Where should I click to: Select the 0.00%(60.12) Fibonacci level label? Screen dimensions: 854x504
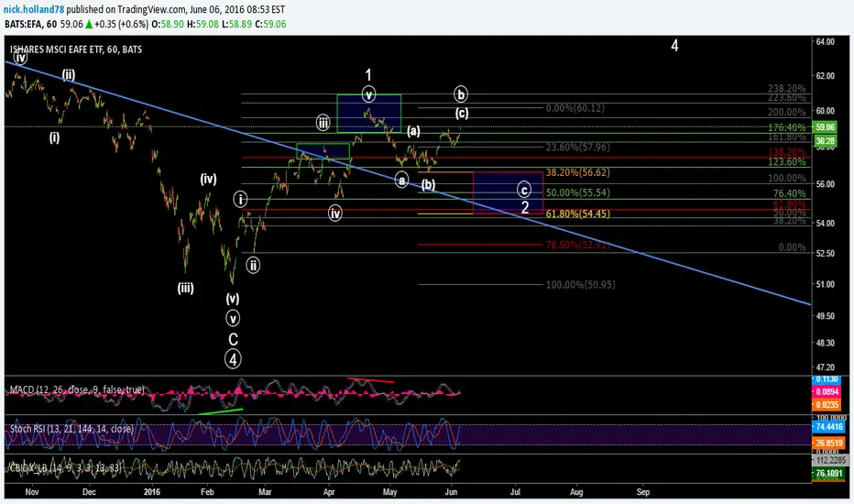click(575, 108)
